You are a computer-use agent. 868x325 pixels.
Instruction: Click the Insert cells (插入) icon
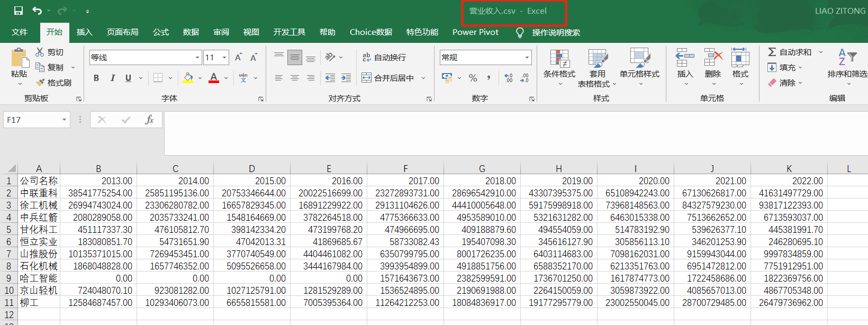[x=685, y=57]
